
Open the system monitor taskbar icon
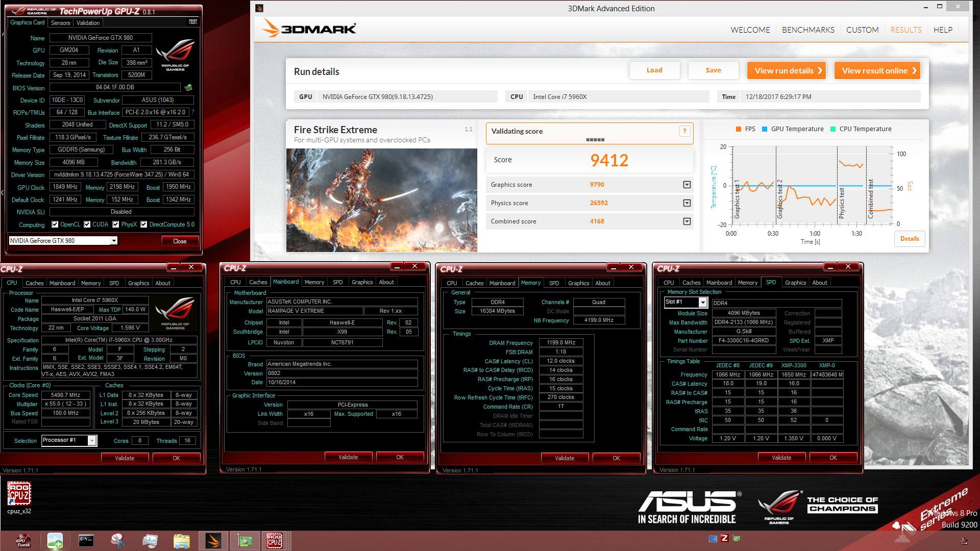coord(150,540)
